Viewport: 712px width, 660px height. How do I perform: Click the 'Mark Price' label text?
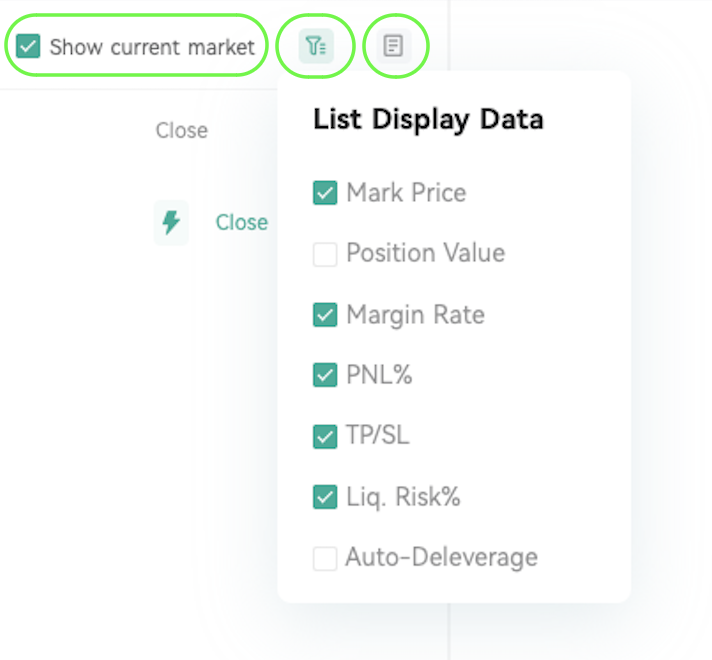coord(406,193)
